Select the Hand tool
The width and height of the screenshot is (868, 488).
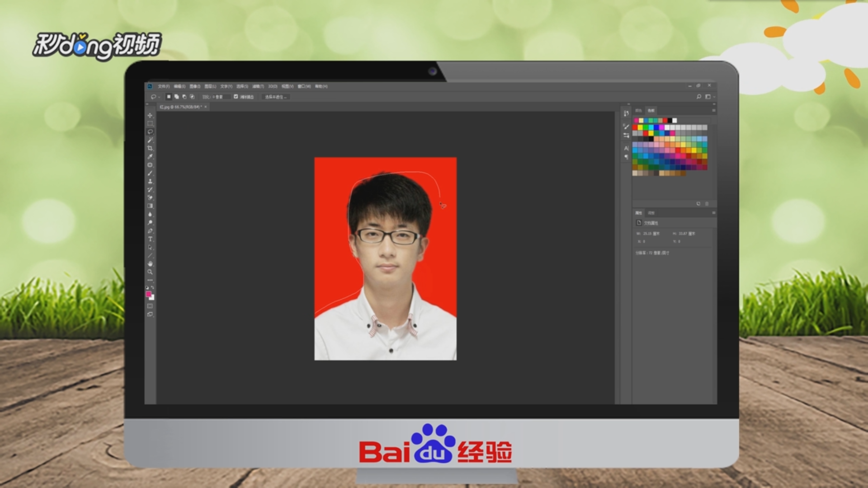(x=150, y=263)
